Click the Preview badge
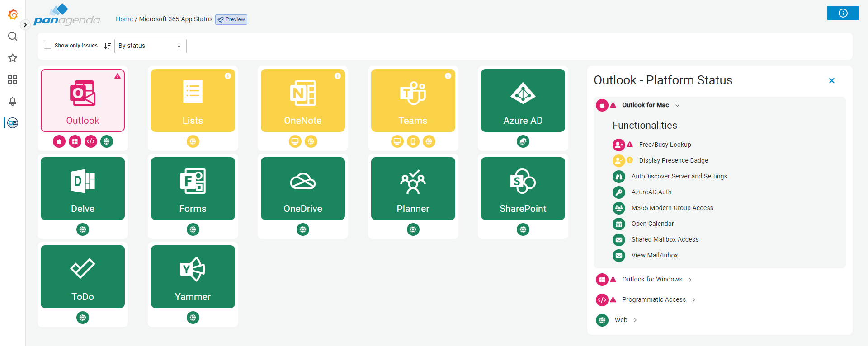This screenshot has height=346, width=868. pyautogui.click(x=231, y=19)
